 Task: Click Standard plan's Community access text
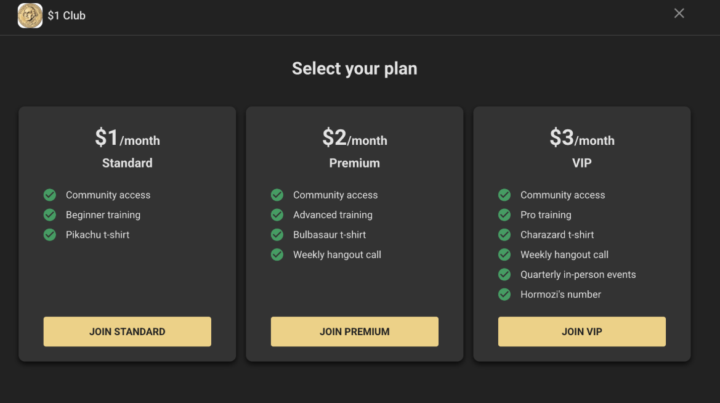(x=108, y=195)
